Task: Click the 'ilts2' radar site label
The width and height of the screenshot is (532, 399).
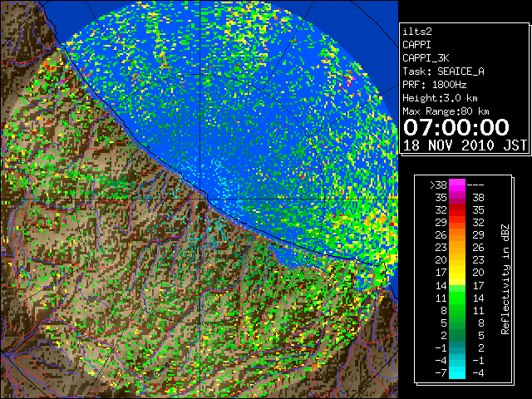Action: click(417, 32)
